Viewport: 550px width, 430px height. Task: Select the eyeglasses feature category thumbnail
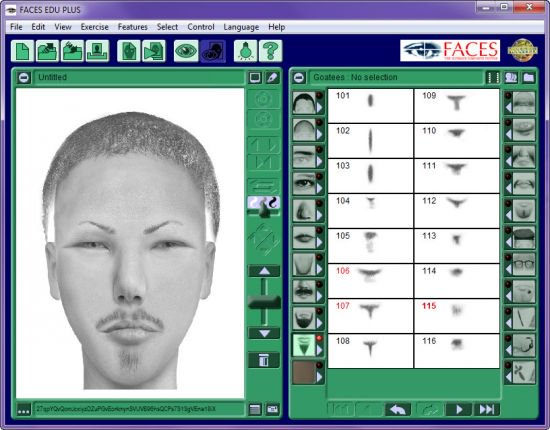coord(524,264)
